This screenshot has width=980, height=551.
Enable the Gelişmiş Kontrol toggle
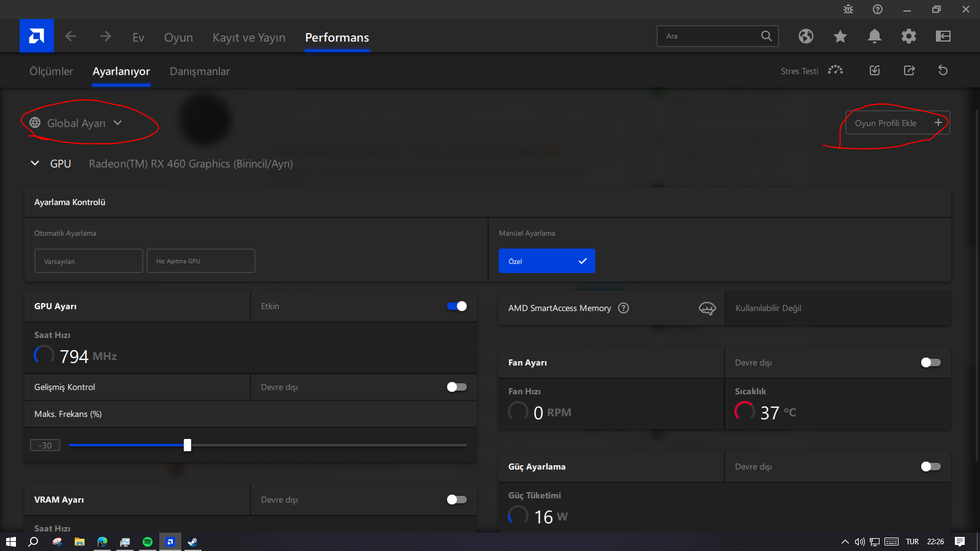click(x=457, y=387)
